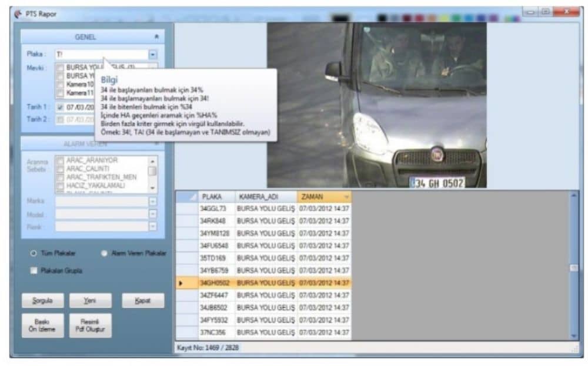Click the results grid scroll-up arrow
The image size is (588, 366).
[574, 196]
